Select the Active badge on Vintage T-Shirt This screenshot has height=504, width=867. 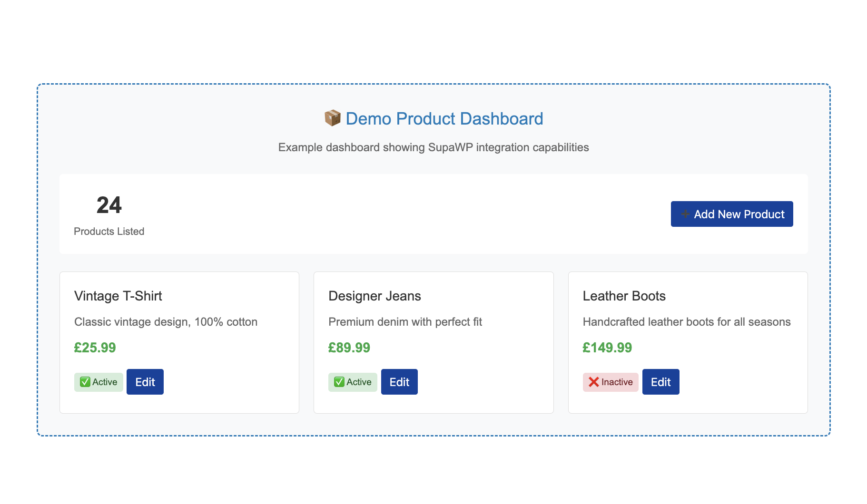[x=99, y=382]
